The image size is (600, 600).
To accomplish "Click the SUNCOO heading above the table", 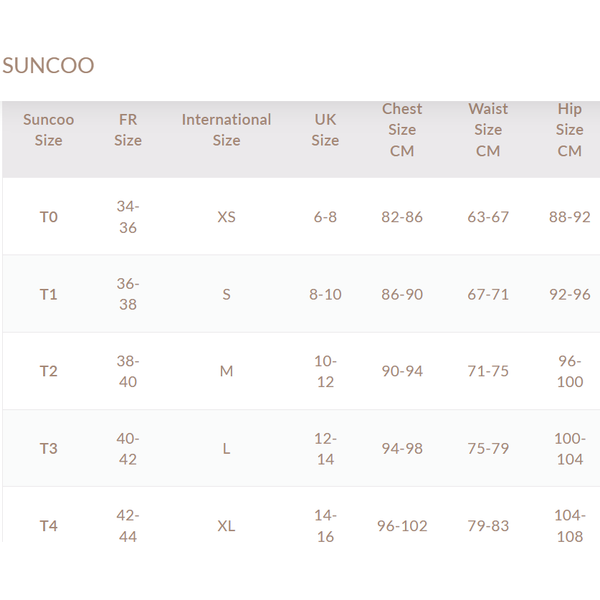I will [48, 66].
